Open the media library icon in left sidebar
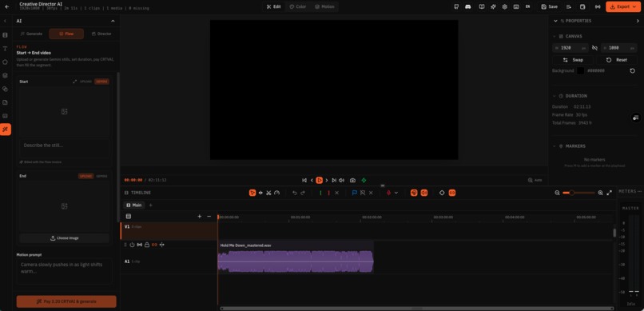This screenshot has height=311, width=644. 6,35
